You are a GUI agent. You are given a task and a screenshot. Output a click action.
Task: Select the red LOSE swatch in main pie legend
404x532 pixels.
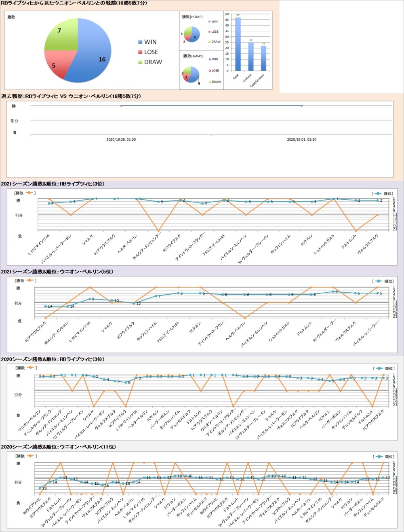point(140,52)
